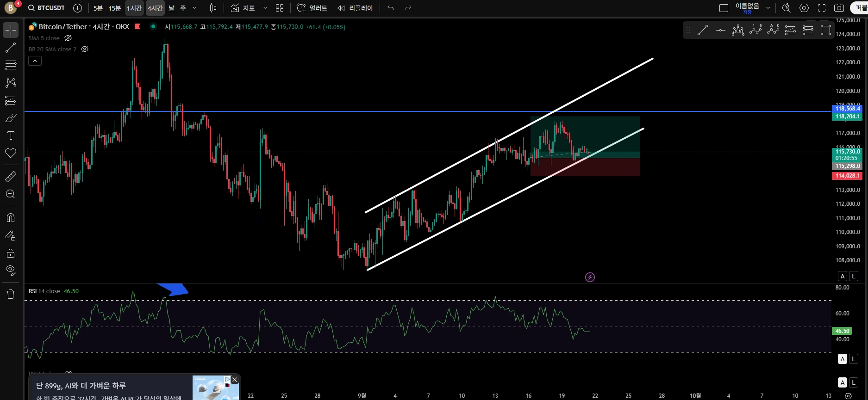Screen dimensions: 868x400
Task: Open the 얼러트 alert button
Action: [312, 8]
